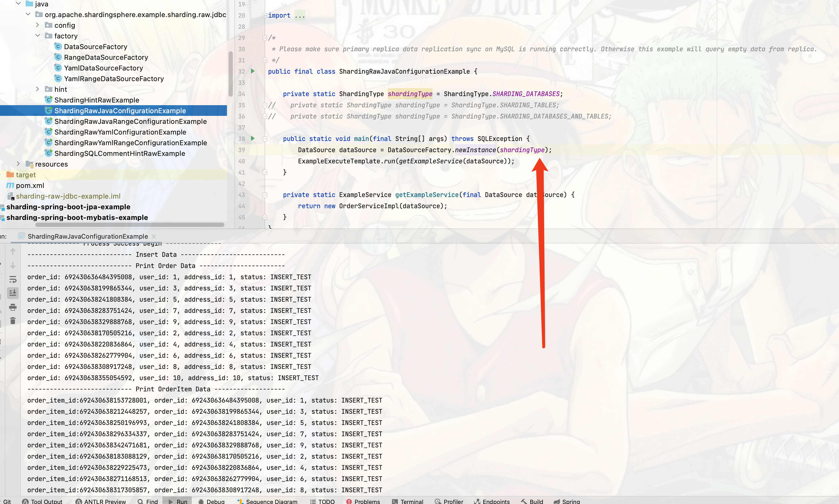Expand the folded import block
Image resolution: width=839 pixels, height=504 pixels.
(x=265, y=15)
